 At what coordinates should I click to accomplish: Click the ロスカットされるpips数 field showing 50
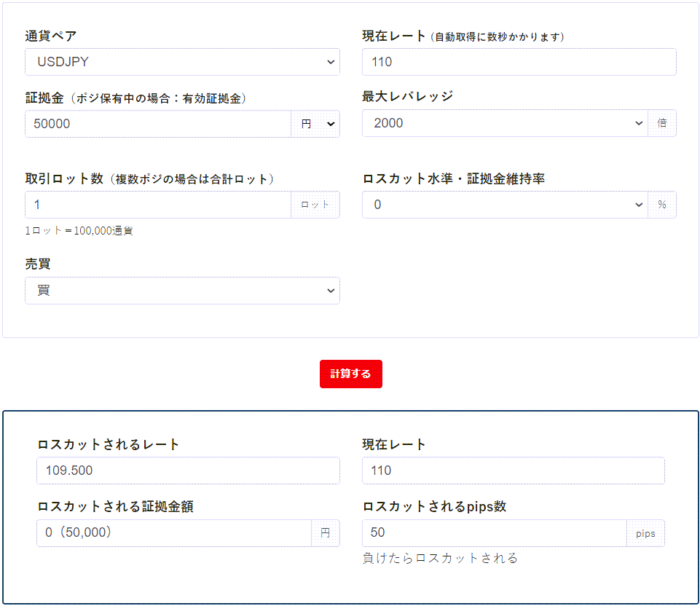tap(494, 533)
